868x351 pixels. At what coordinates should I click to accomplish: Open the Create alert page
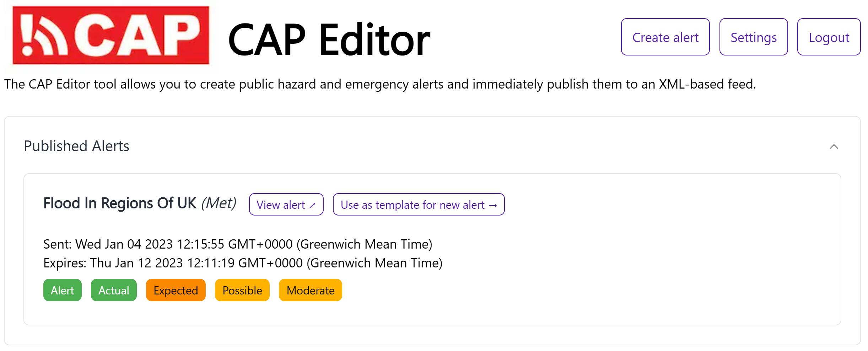pos(665,37)
